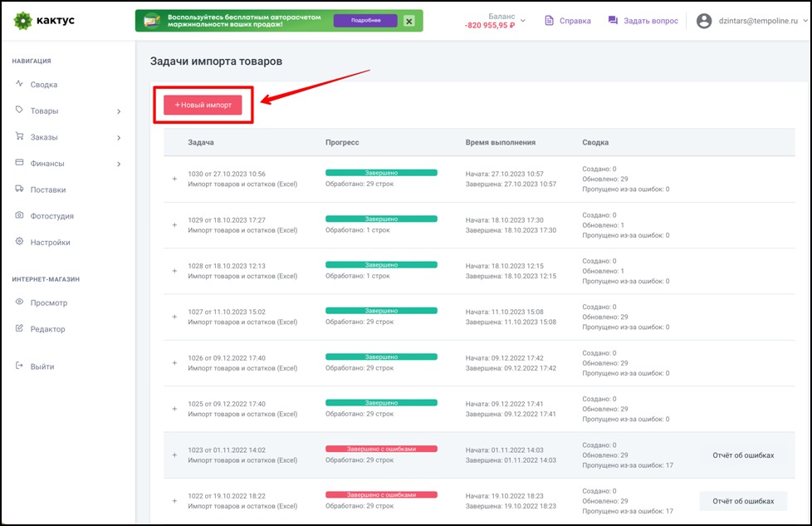812x526 pixels.
Task: Expand the Финансы submenu chevron
Action: point(119,164)
